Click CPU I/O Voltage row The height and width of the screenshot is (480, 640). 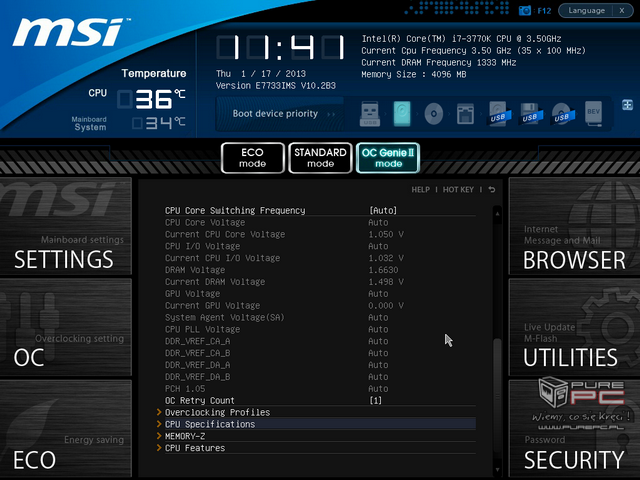320,246
